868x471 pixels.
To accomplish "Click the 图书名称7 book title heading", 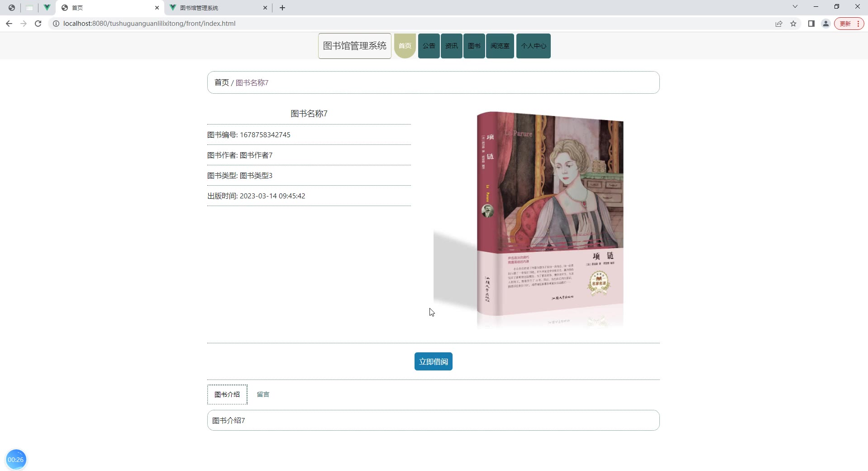I will pyautogui.click(x=309, y=114).
